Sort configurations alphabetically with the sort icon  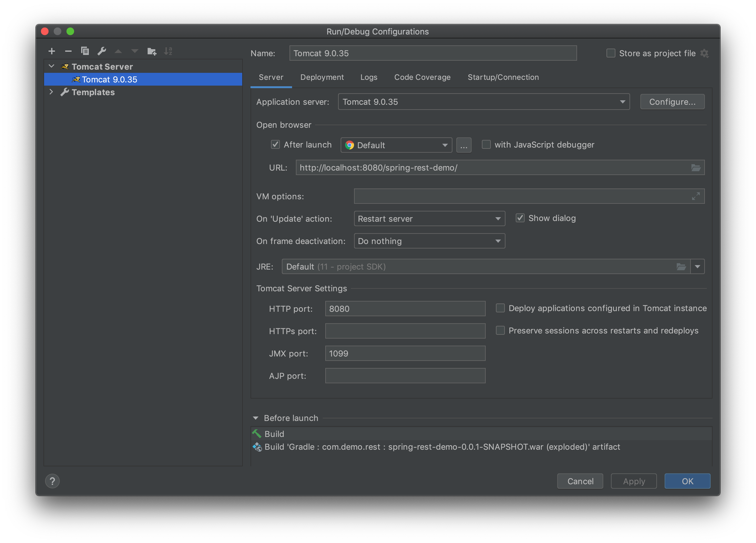click(168, 51)
